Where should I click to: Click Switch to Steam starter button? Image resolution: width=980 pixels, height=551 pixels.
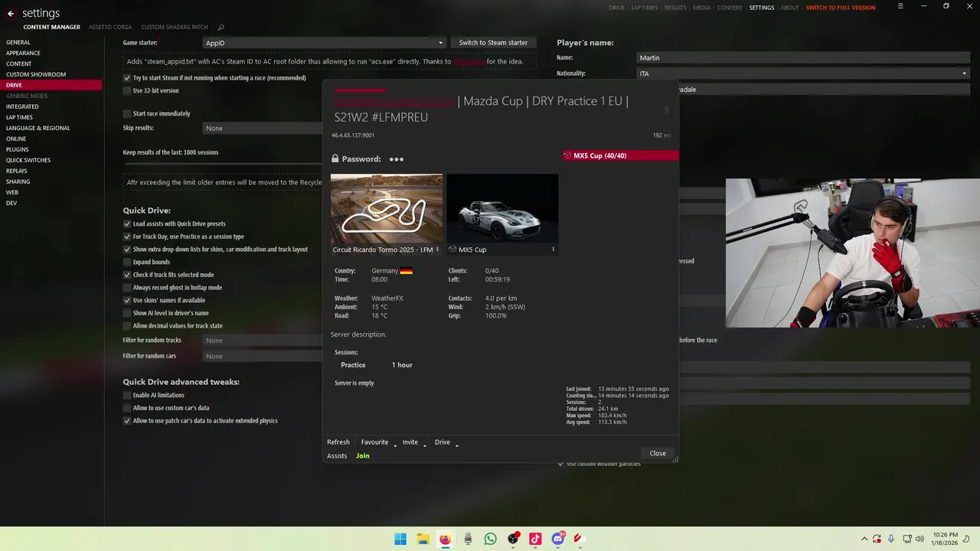coord(493,43)
